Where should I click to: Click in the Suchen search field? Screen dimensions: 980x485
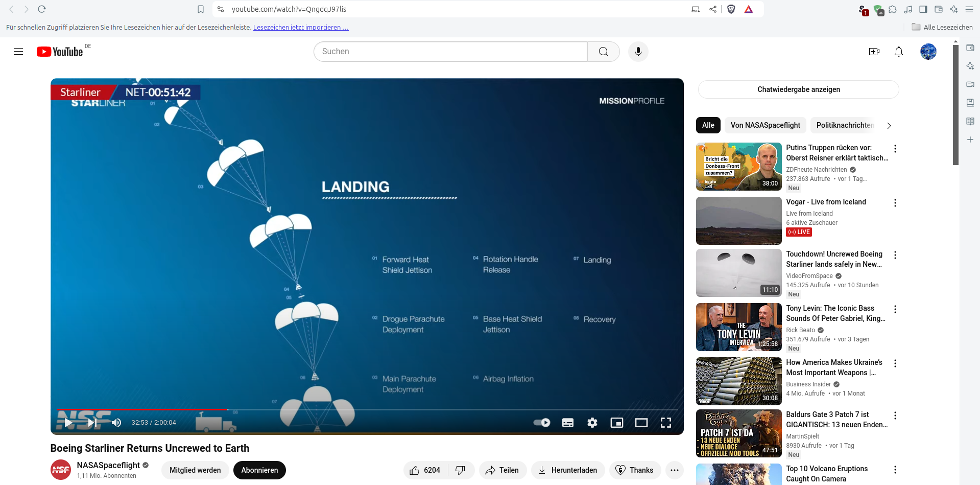(x=450, y=52)
